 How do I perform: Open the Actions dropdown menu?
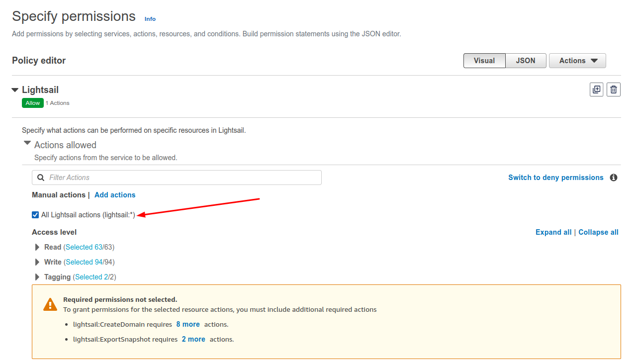coord(577,61)
